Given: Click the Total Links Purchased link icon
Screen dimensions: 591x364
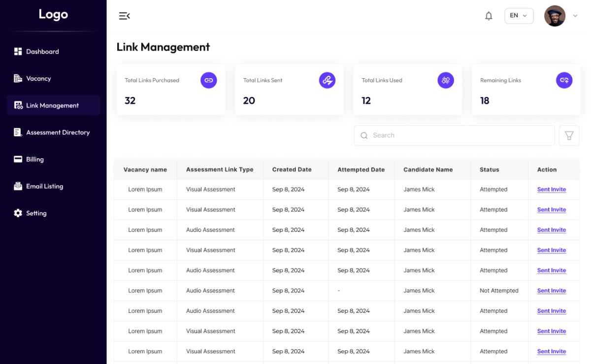Looking at the screenshot, I should click(208, 80).
